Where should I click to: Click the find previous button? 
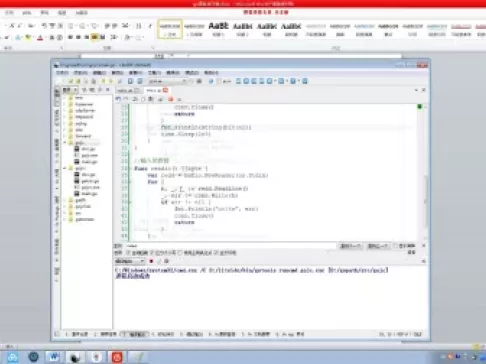tap(378, 246)
